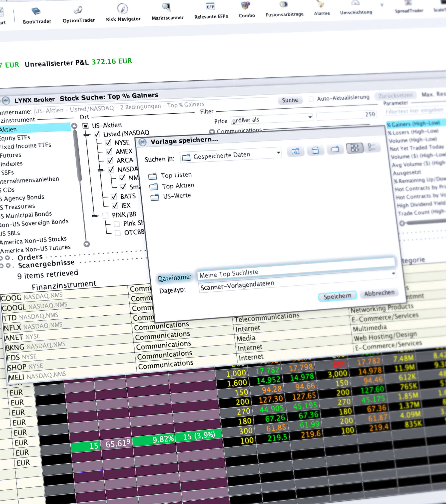Enable the PINK/BB checkbox

105,216
